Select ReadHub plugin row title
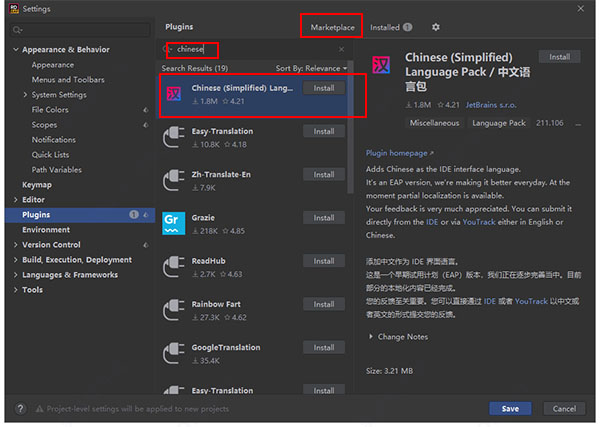This screenshot has width=600, height=427. coord(208,261)
